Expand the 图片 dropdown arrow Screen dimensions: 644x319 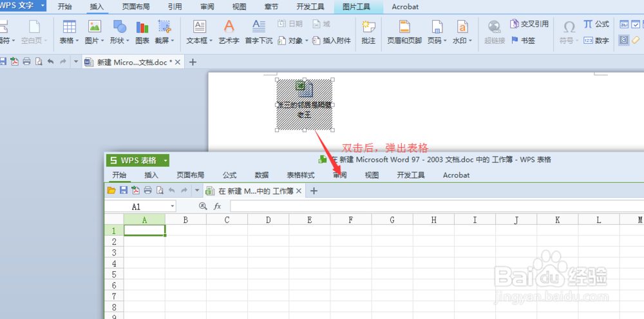pos(102,41)
